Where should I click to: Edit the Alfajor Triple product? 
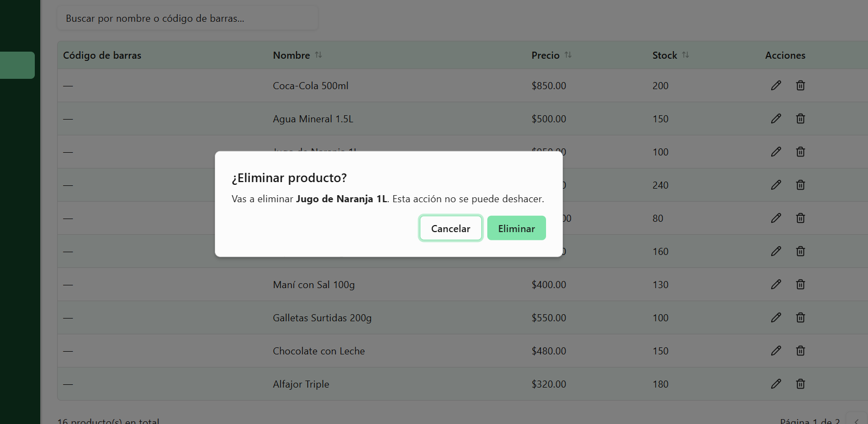(x=776, y=384)
